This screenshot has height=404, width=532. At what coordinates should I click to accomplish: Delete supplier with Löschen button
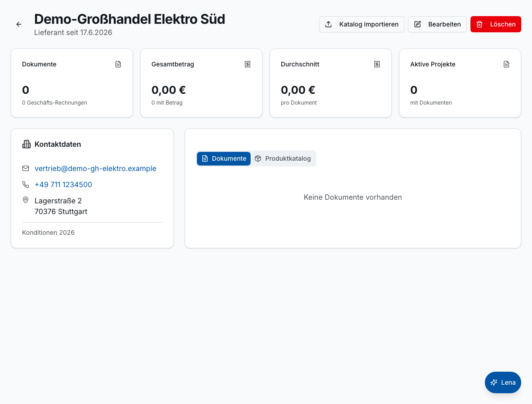click(495, 24)
